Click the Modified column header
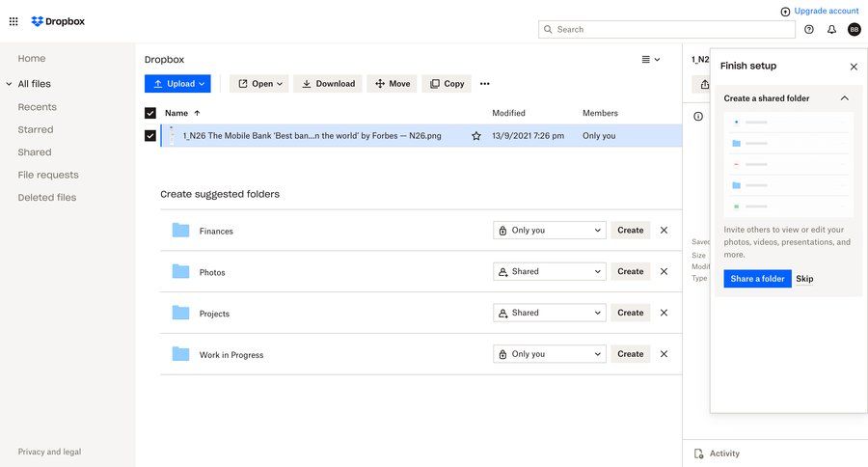The image size is (868, 467). pos(508,113)
